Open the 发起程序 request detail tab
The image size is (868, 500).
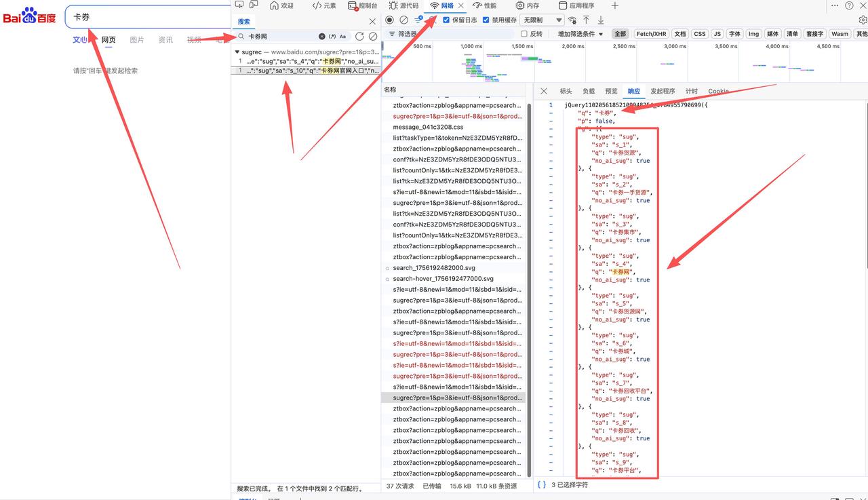[663, 91]
